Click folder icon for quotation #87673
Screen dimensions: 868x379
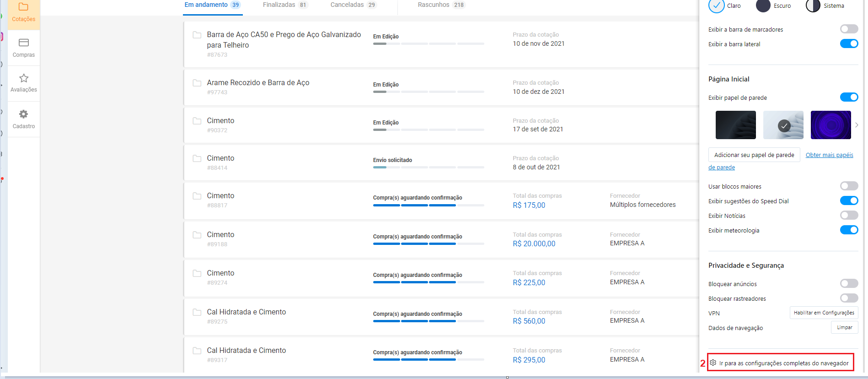[197, 35]
